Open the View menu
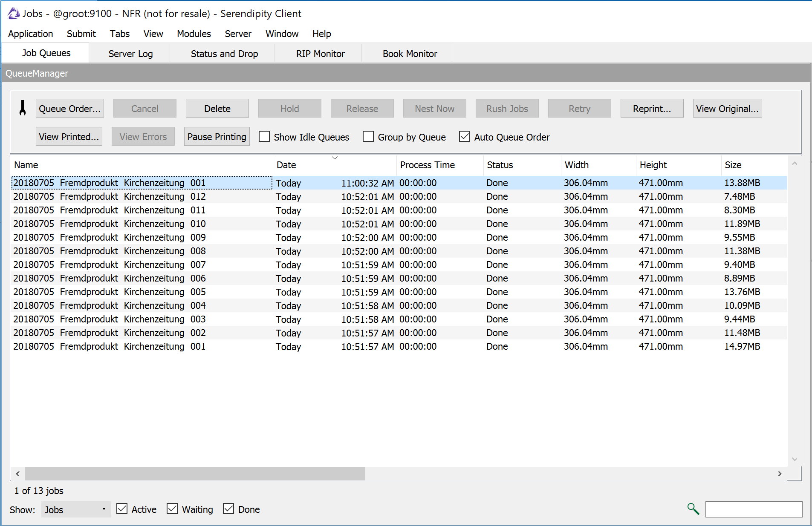This screenshot has height=526, width=812. (153, 34)
